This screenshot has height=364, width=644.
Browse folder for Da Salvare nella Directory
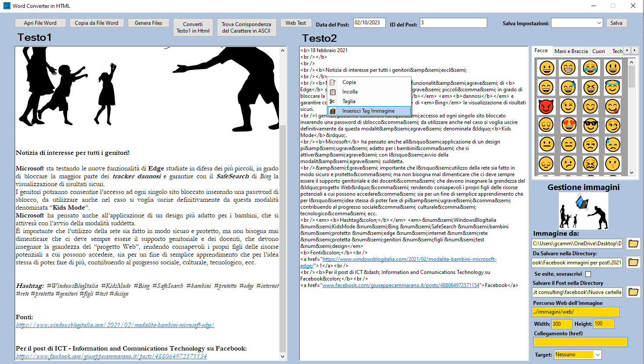633,262
